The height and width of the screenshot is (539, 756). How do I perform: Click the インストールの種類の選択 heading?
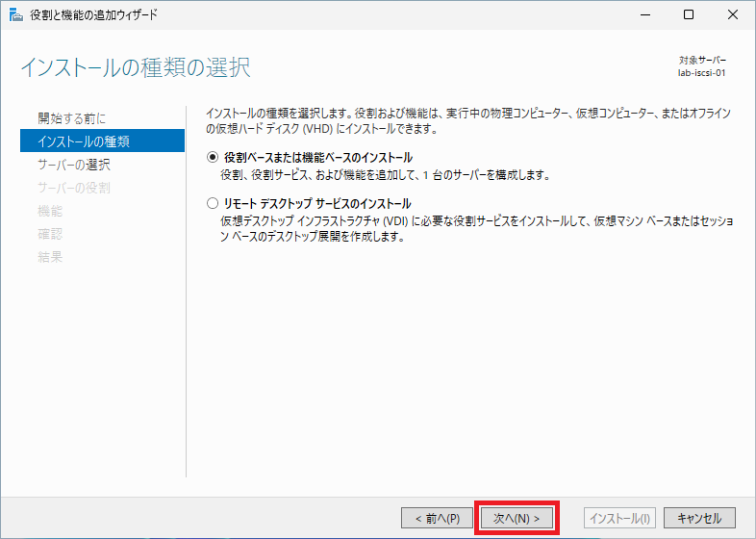point(136,67)
